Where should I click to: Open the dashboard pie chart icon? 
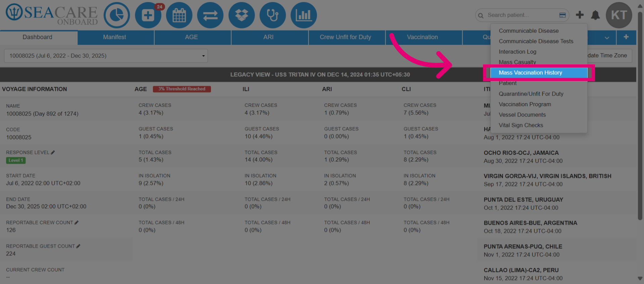(116, 15)
